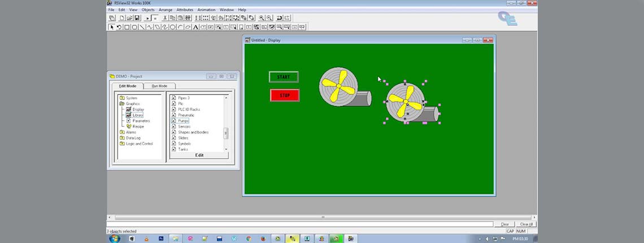Click the Cut scissors icon
The height and width of the screenshot is (243, 644).
[165, 18]
